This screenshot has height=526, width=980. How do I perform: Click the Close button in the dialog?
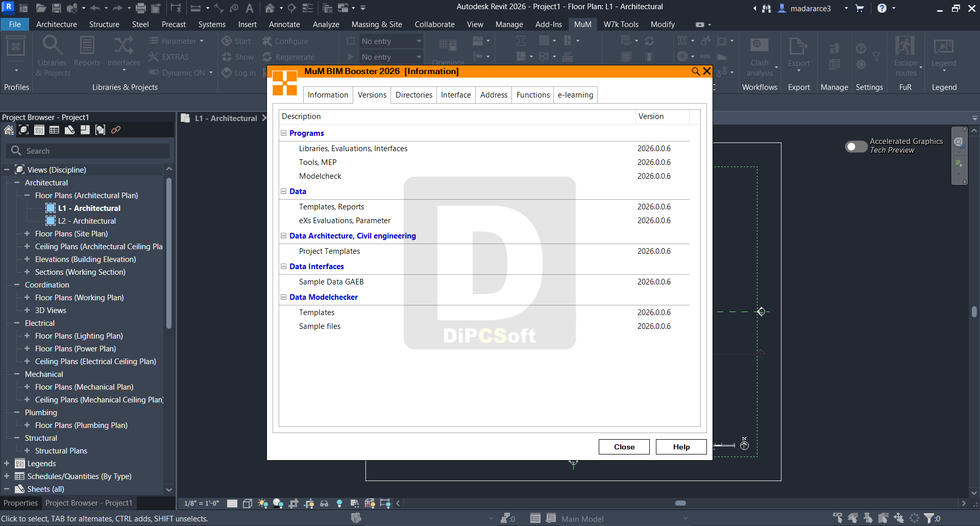coord(624,447)
